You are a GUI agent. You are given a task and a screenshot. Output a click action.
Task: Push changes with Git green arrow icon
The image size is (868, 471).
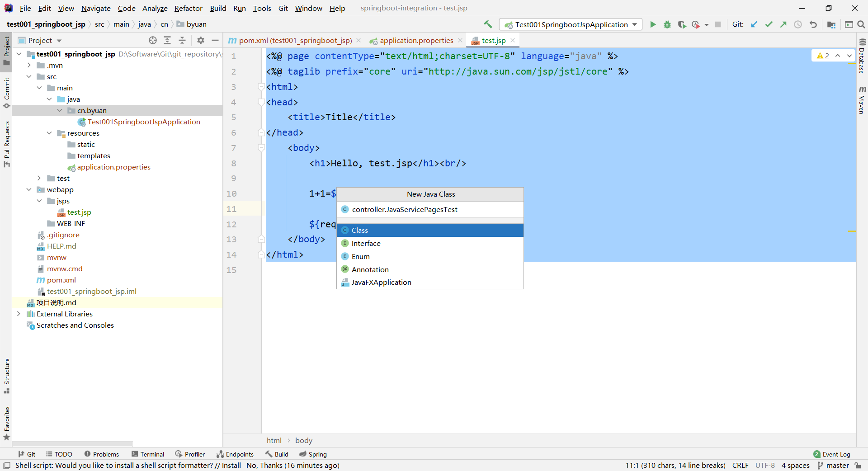(783, 24)
